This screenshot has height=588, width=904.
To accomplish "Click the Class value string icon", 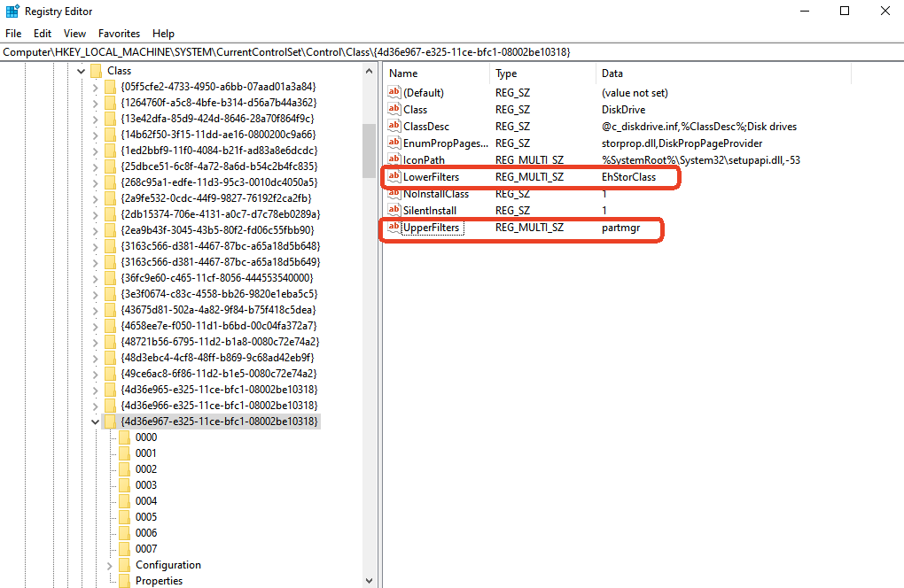I will (393, 109).
